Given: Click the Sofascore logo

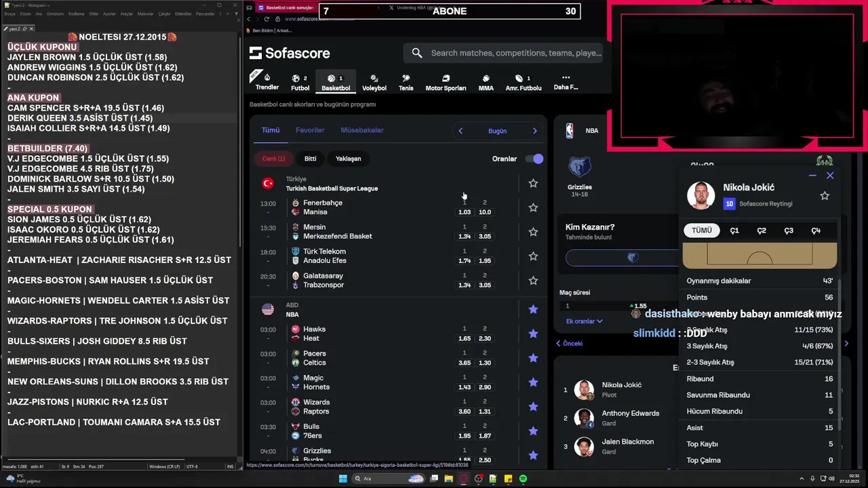Looking at the screenshot, I should (x=290, y=53).
